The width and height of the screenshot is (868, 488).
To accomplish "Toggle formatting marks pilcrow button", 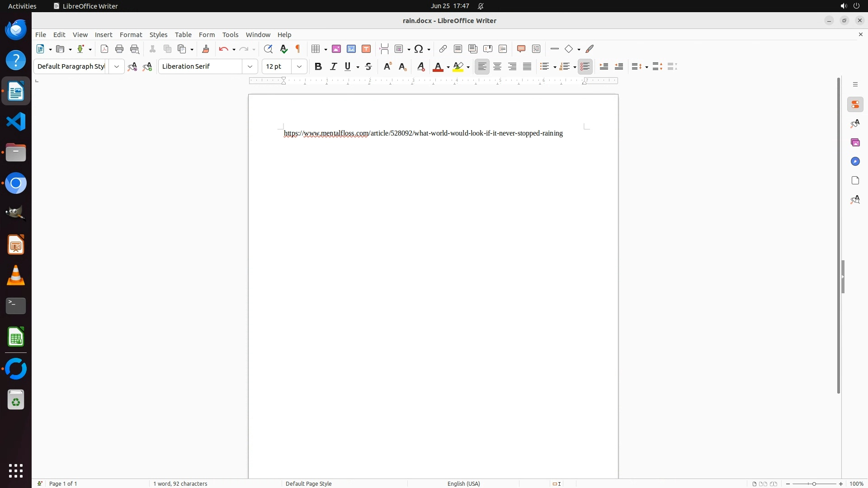I will coord(298,49).
